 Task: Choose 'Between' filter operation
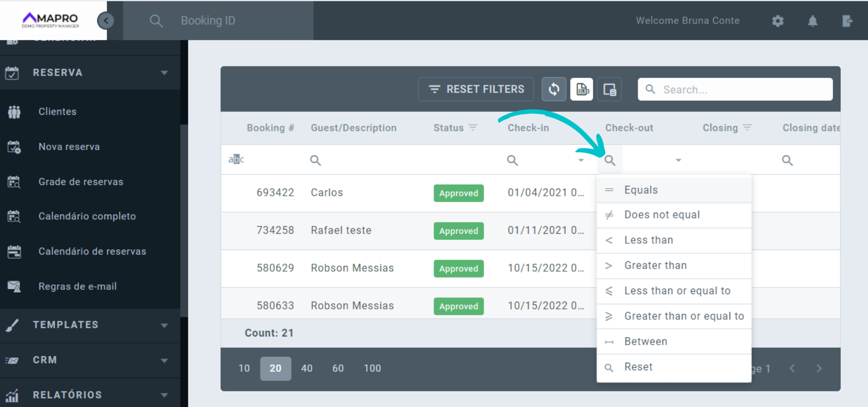pyautogui.click(x=645, y=341)
